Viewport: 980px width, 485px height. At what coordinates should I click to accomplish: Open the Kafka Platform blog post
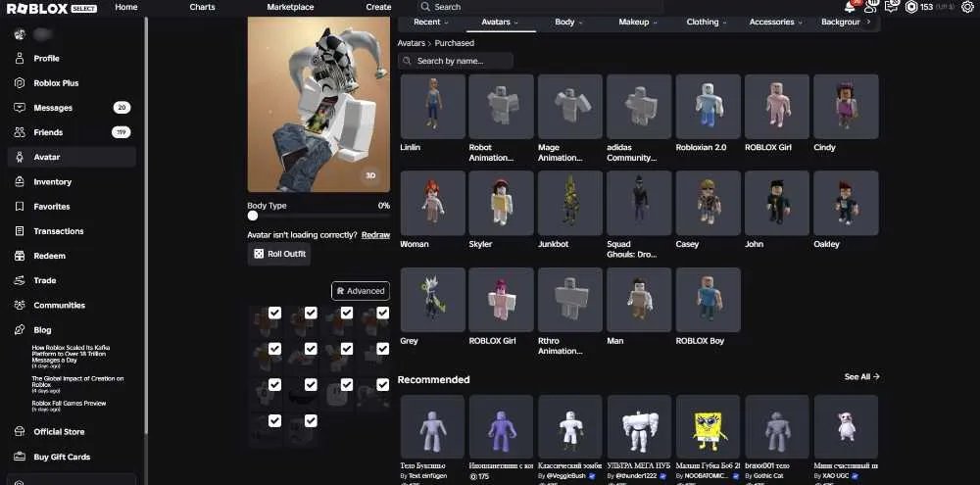pyautogui.click(x=72, y=356)
